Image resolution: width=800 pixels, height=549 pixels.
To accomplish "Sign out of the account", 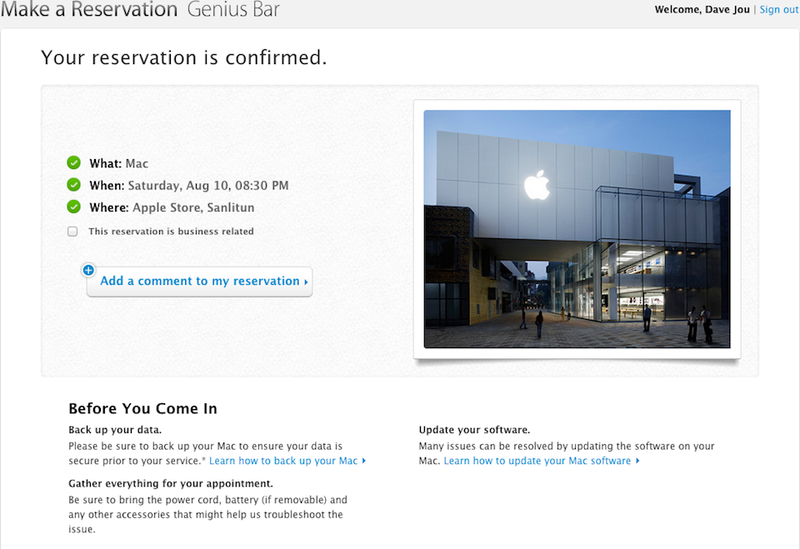I will (x=779, y=10).
